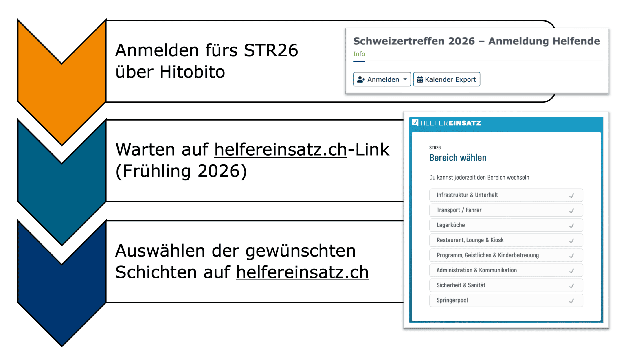Click the calendar icon in Kalender Export

pos(420,79)
